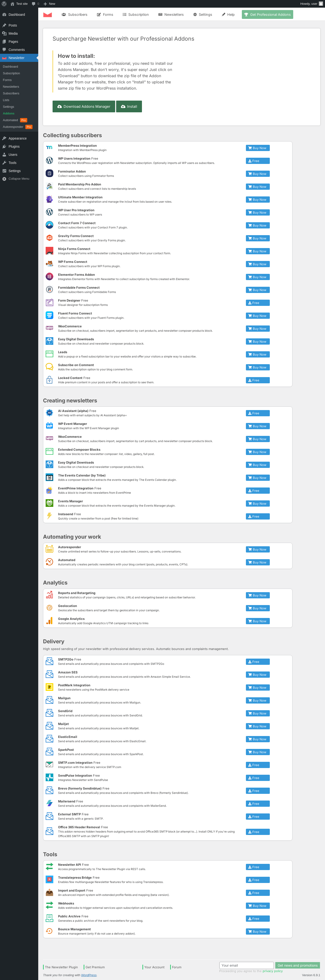Click the Newsletter envelope logo icon

[x=48, y=14]
